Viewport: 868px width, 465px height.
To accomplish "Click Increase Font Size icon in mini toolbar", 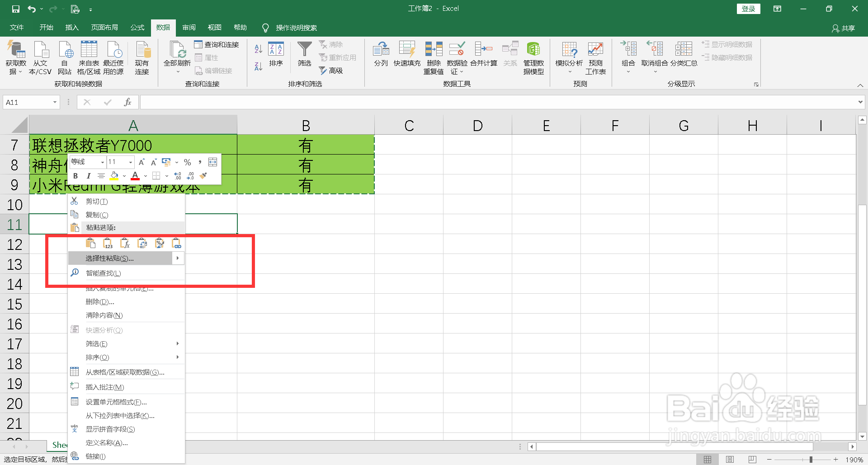I will [x=142, y=162].
